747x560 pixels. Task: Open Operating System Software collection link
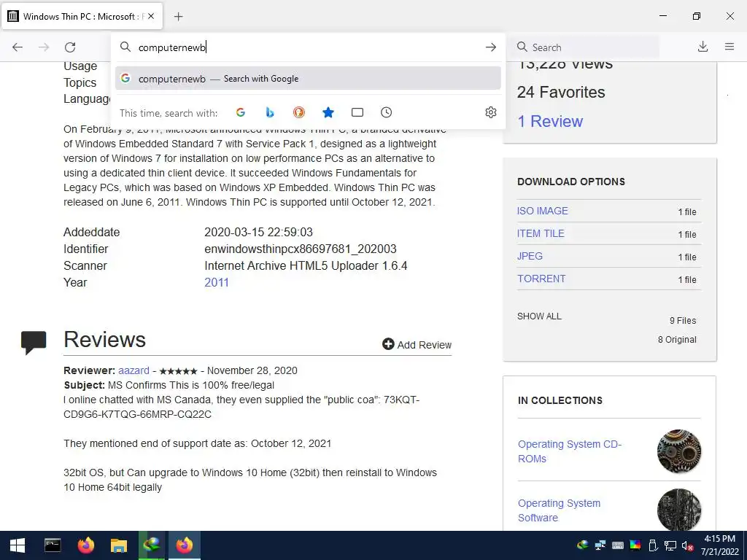click(x=560, y=510)
